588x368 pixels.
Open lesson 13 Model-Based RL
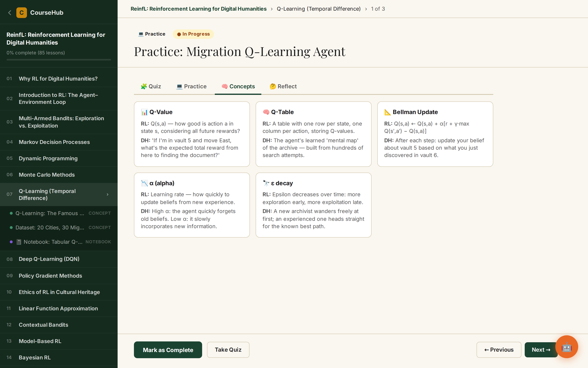click(59, 341)
